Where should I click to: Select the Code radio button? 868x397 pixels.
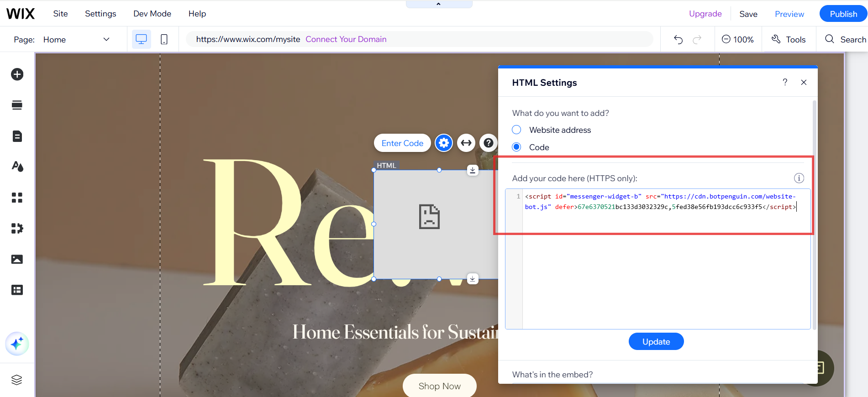click(x=516, y=147)
